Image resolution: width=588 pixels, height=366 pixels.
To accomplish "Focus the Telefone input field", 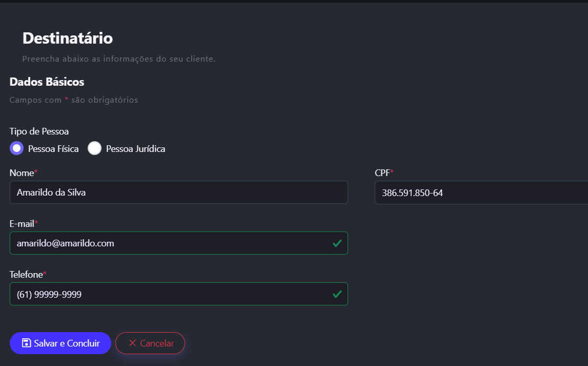I will point(169,294).
